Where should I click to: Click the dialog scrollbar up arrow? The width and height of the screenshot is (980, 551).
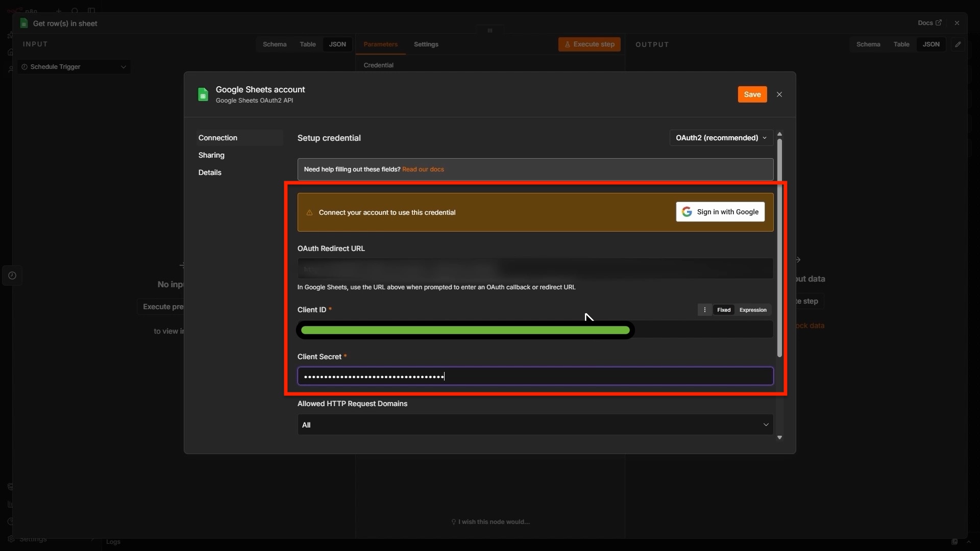tap(779, 134)
